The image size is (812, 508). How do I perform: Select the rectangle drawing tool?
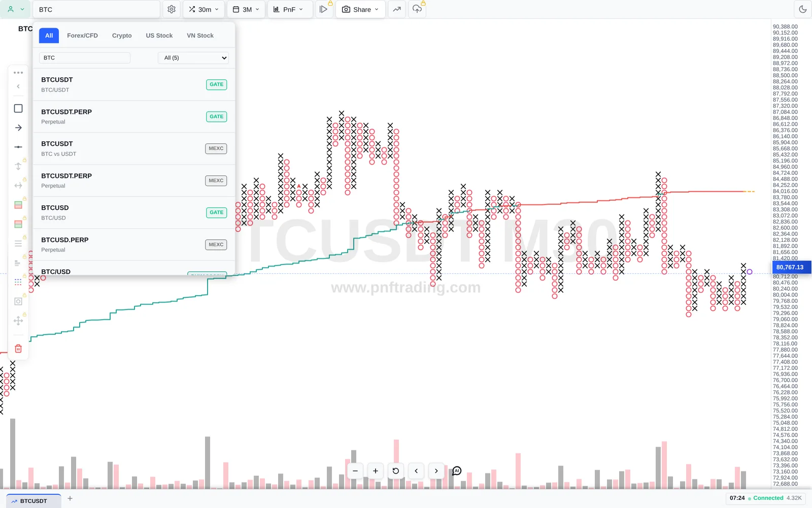[x=18, y=108]
